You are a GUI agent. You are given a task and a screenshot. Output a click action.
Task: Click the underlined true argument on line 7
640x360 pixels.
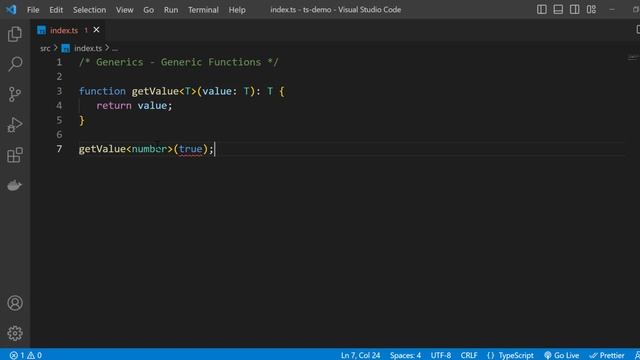click(191, 149)
